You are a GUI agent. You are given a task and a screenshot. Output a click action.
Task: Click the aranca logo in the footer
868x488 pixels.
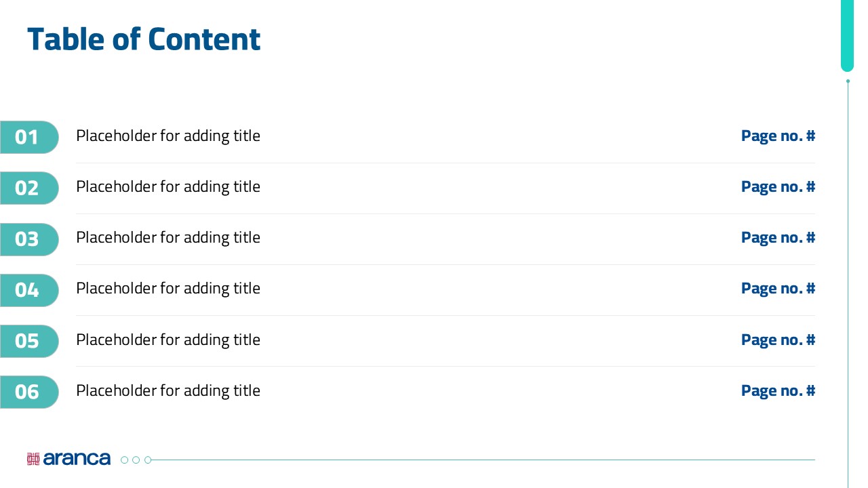pos(68,459)
